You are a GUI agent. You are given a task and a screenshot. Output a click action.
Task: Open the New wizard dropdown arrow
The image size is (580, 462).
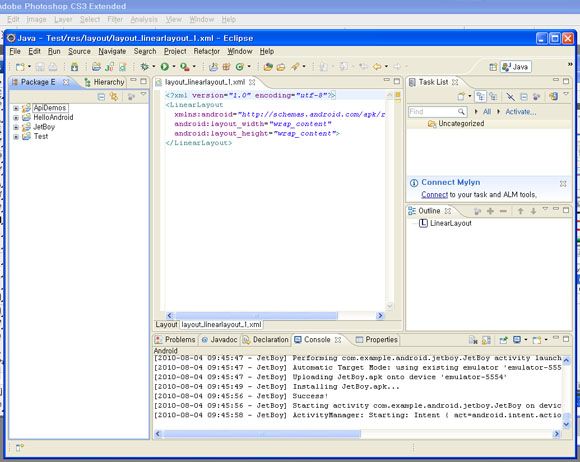[29, 67]
